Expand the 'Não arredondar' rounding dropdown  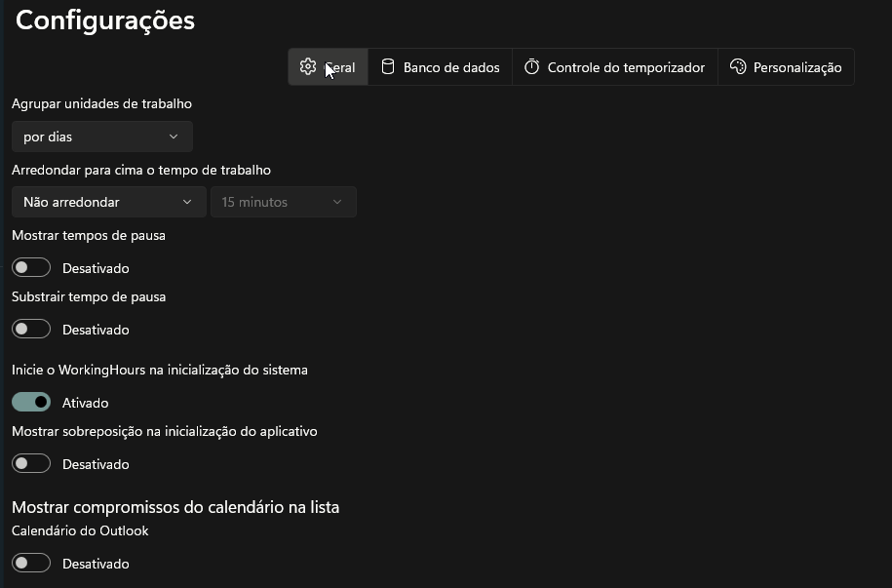(108, 202)
